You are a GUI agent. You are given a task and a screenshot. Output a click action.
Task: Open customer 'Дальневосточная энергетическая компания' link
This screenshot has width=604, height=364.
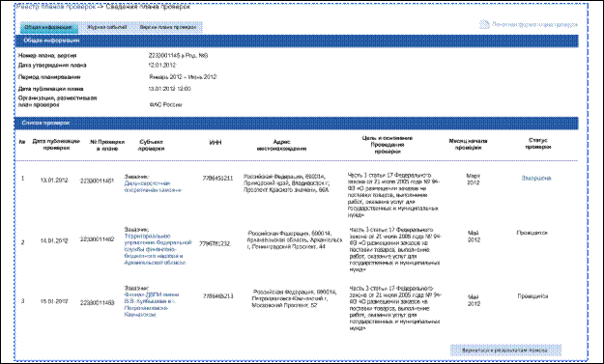(x=153, y=186)
